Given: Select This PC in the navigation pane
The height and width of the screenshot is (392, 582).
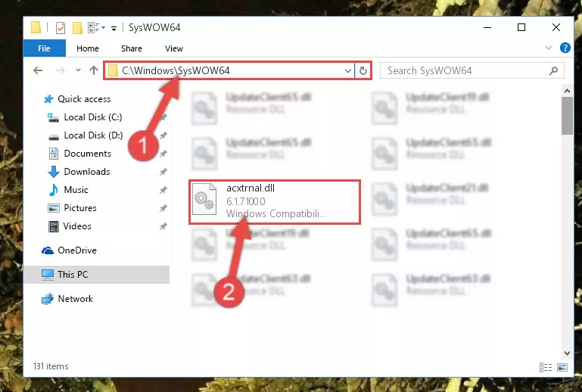Looking at the screenshot, I should [x=97, y=275].
